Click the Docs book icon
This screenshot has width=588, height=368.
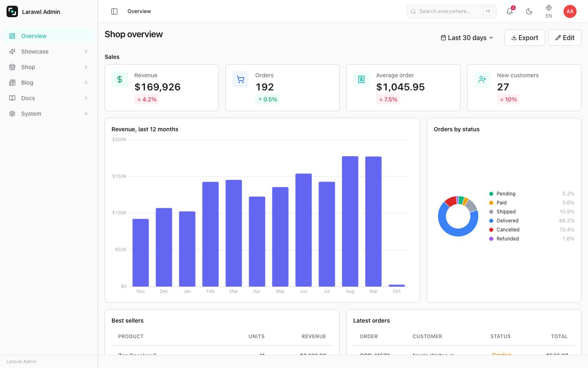tap(12, 98)
